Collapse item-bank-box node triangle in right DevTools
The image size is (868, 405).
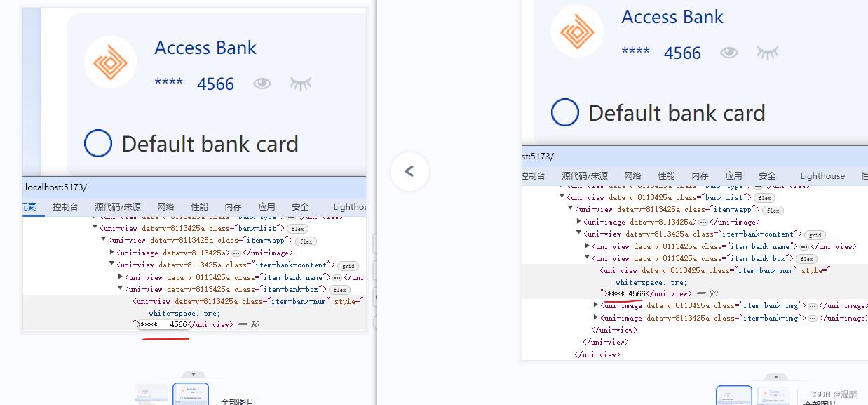tap(587, 257)
